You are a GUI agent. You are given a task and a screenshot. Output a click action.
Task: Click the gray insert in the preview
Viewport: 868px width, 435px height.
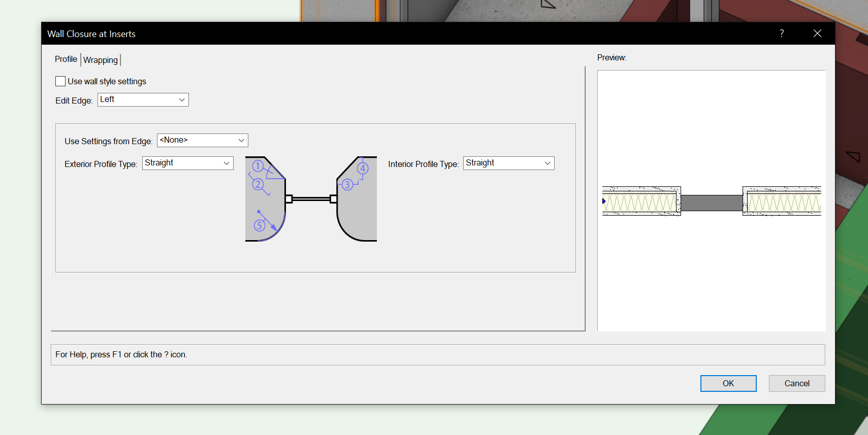coord(711,203)
